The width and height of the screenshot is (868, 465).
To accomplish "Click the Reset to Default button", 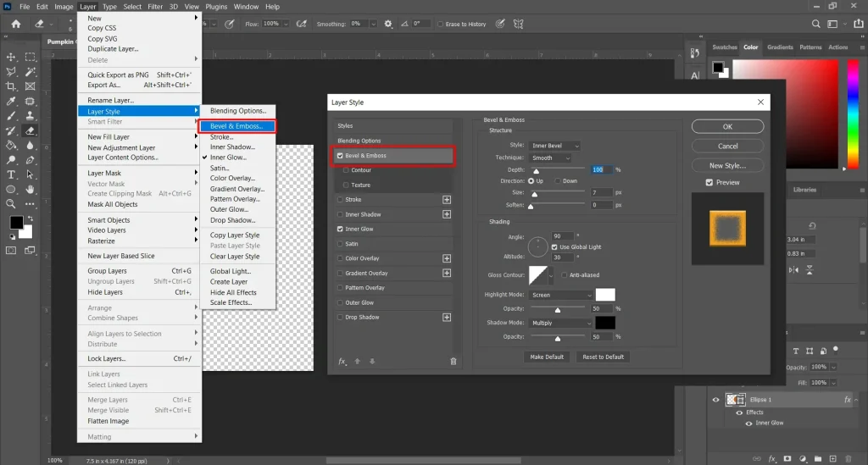I will 603,357.
